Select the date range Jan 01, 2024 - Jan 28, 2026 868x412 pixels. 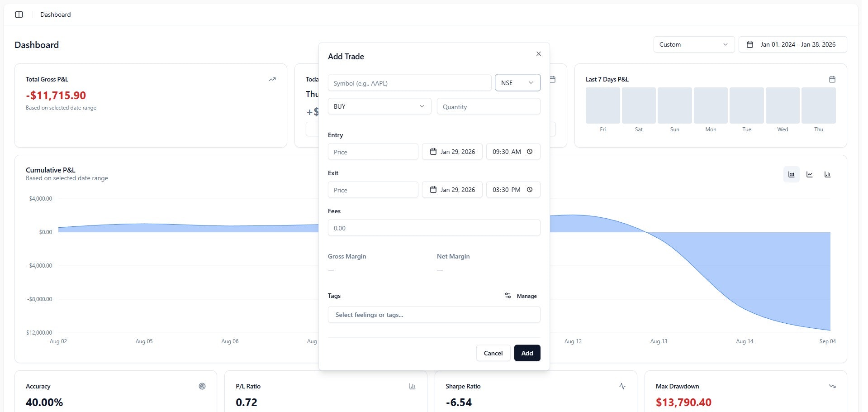tap(792, 44)
